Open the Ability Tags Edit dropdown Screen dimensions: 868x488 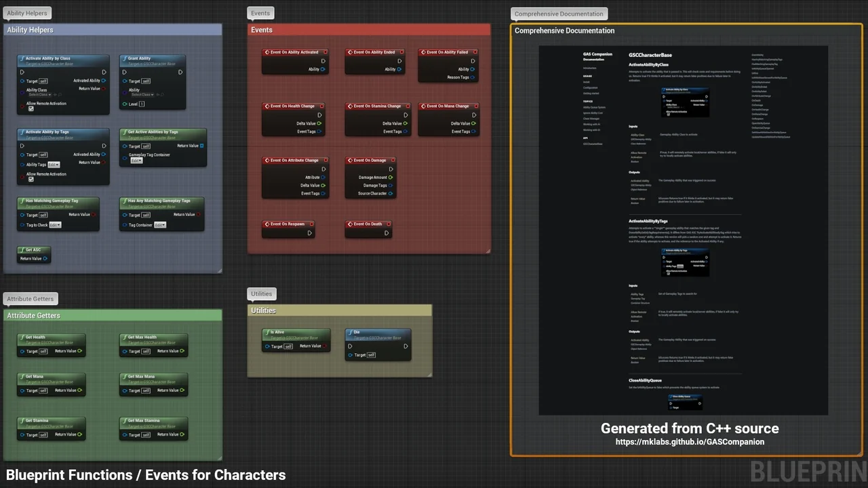[54, 165]
